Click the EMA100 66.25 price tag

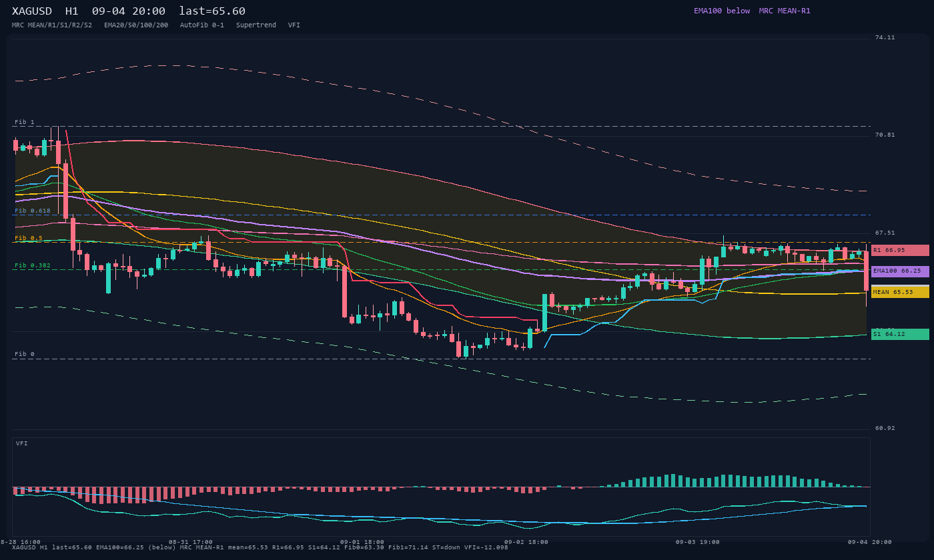tap(900, 271)
